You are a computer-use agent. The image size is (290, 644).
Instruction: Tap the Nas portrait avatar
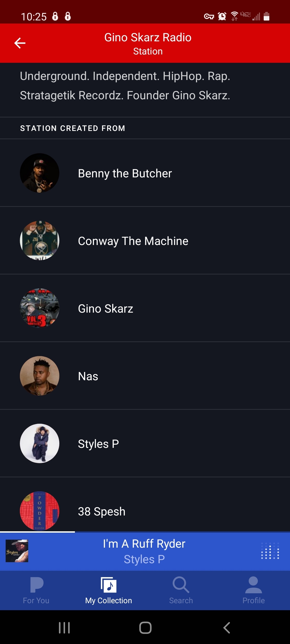tap(39, 376)
